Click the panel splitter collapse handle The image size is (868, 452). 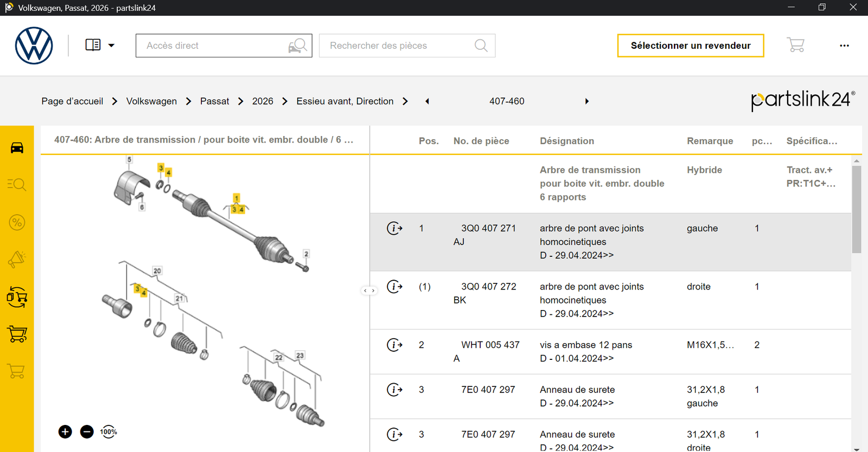coord(369,290)
